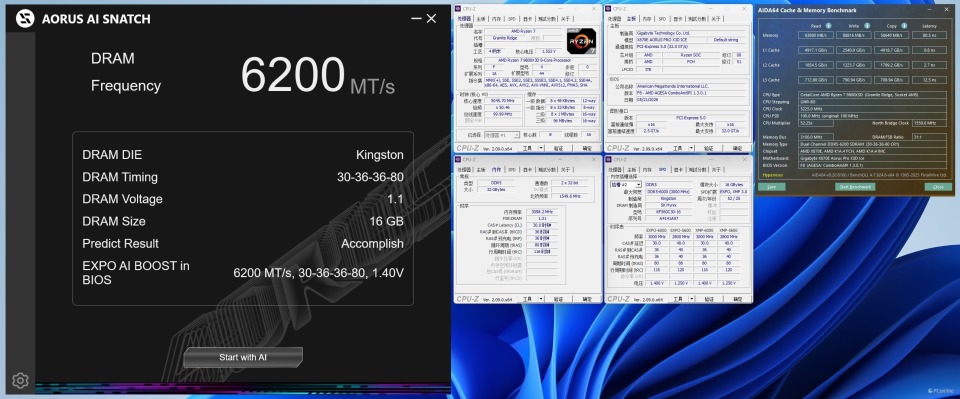Click the AORUS AI SNATCH logo icon

pyautogui.click(x=24, y=18)
